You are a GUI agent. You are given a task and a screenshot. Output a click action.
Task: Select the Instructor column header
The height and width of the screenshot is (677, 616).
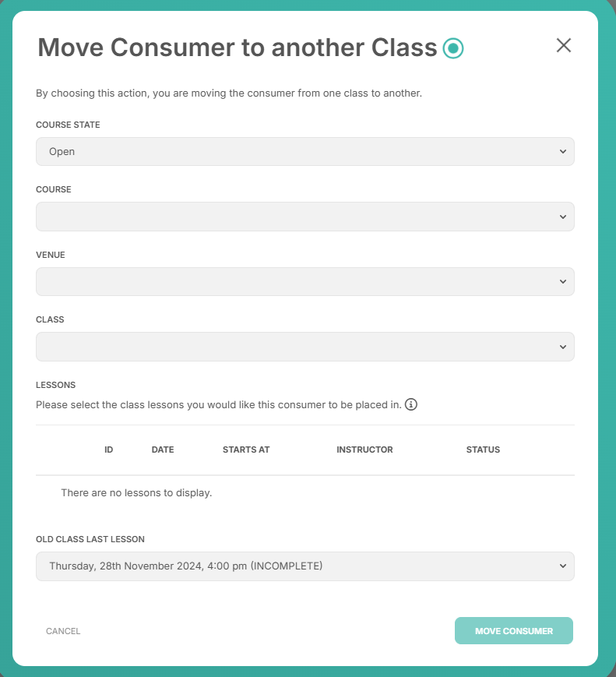pyautogui.click(x=364, y=450)
